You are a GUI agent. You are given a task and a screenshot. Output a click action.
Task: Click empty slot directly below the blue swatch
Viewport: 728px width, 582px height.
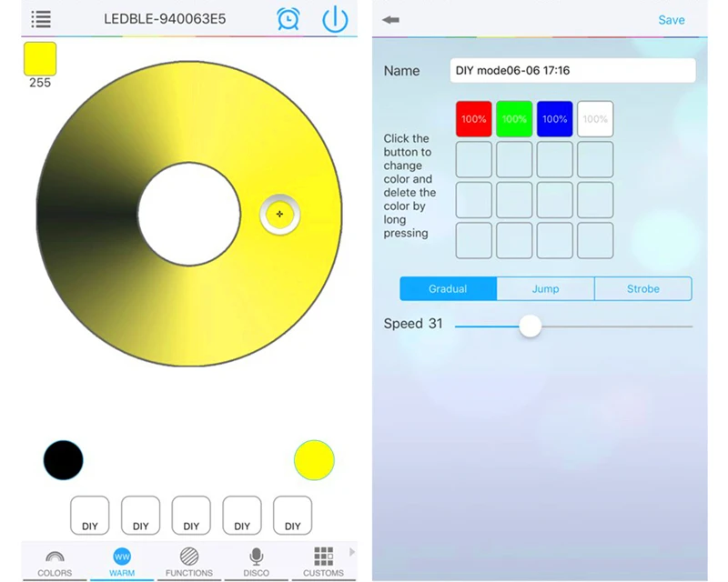coord(554,159)
